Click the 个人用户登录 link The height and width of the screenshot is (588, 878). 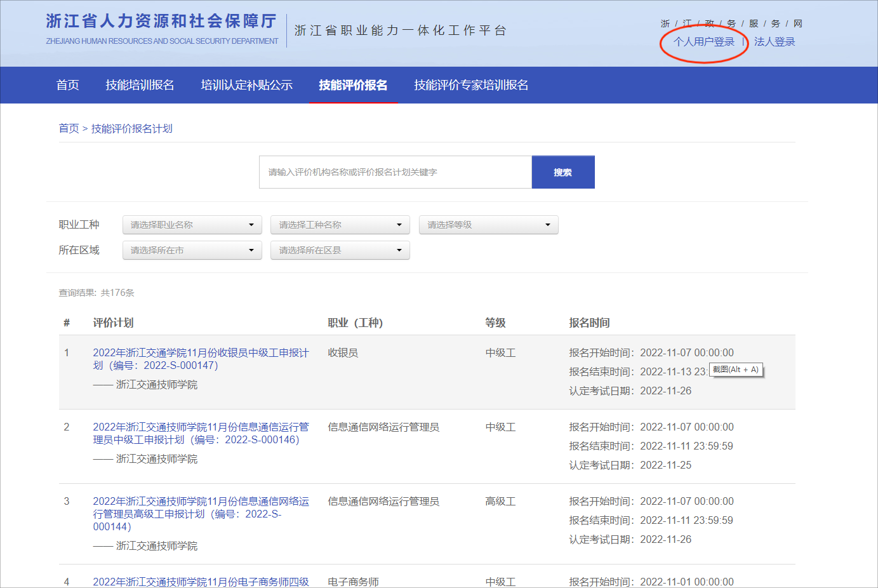(703, 42)
